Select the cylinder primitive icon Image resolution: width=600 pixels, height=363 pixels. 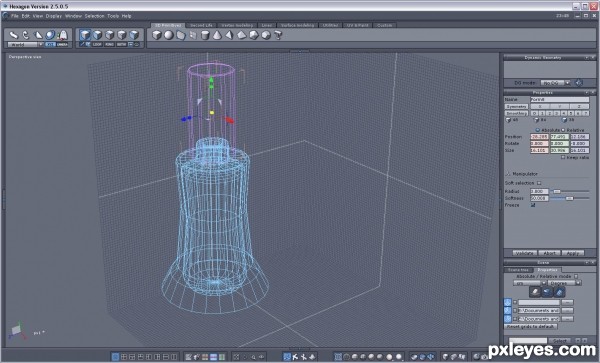pyautogui.click(x=205, y=36)
